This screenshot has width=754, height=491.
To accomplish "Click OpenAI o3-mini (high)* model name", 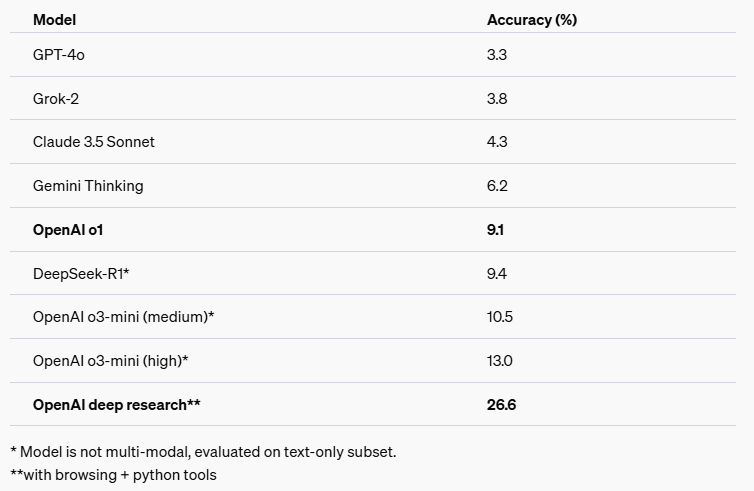I will 111,361.
